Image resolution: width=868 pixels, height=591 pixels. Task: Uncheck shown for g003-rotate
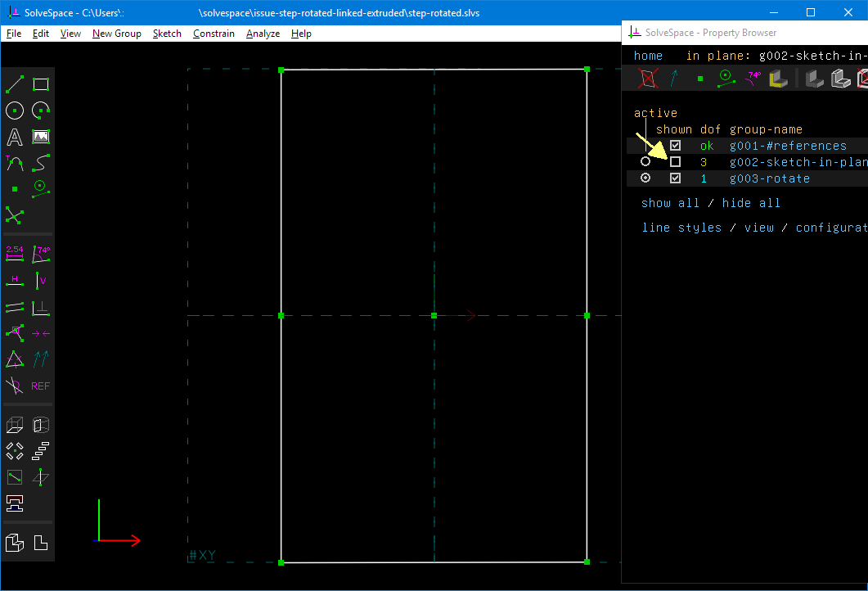click(x=675, y=178)
